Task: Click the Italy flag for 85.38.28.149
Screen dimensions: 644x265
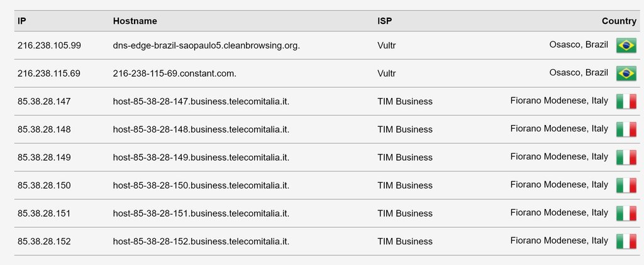Action: click(x=626, y=157)
